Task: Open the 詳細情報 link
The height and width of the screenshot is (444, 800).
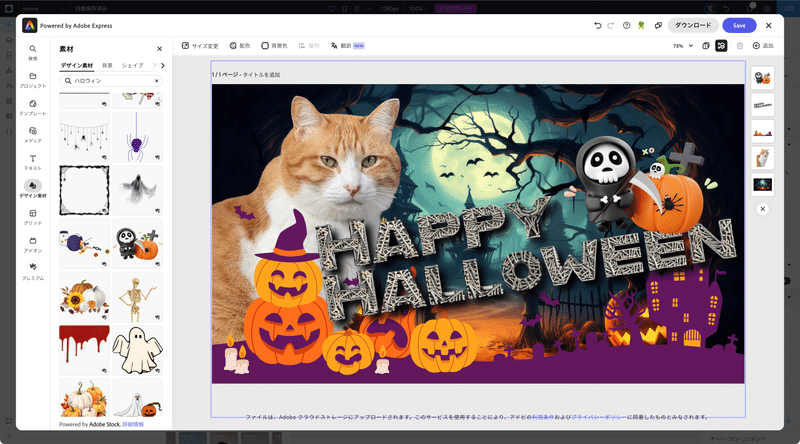Action: [133, 424]
